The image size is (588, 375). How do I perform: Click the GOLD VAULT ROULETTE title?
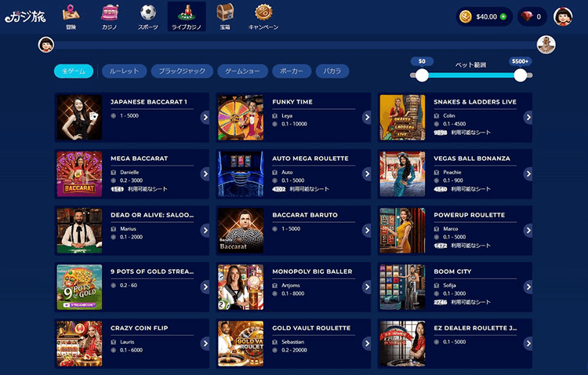tap(311, 328)
